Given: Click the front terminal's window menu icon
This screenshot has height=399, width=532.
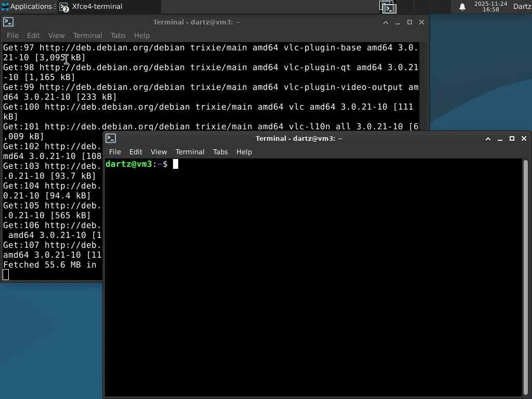Looking at the screenshot, I should (111, 138).
